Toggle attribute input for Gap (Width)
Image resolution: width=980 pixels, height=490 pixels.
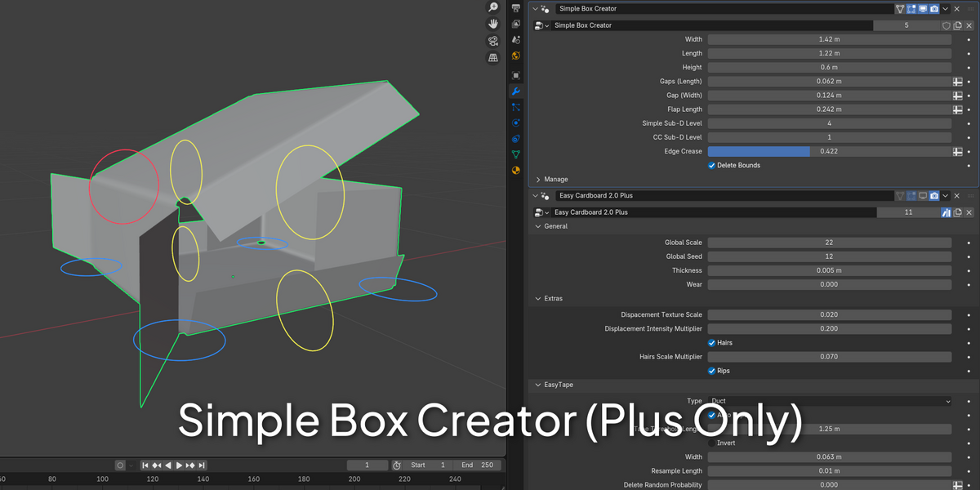coord(957,96)
